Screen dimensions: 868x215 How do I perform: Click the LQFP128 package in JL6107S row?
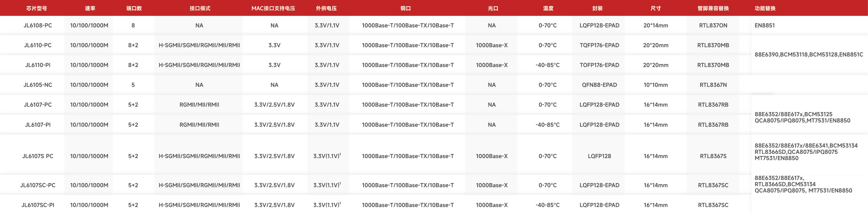[599, 156]
